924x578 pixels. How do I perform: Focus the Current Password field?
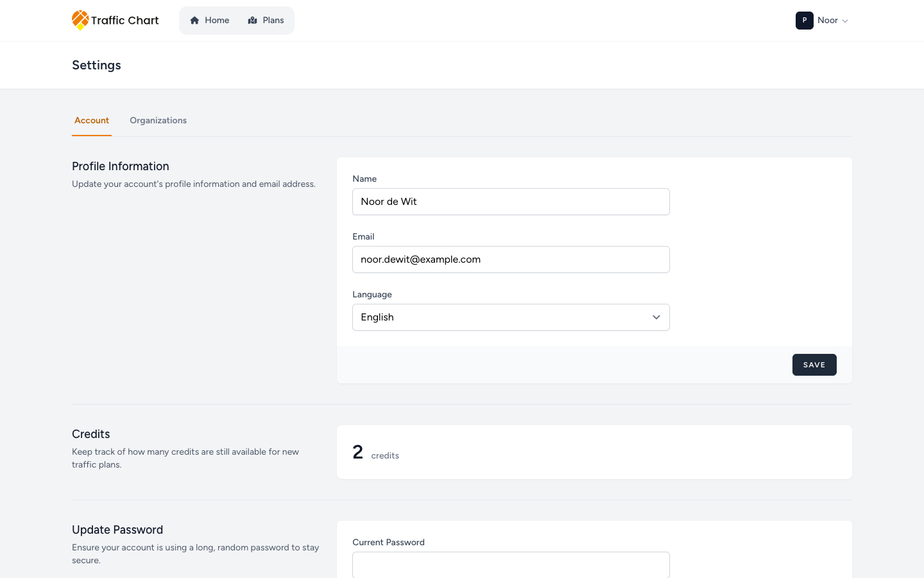511,565
